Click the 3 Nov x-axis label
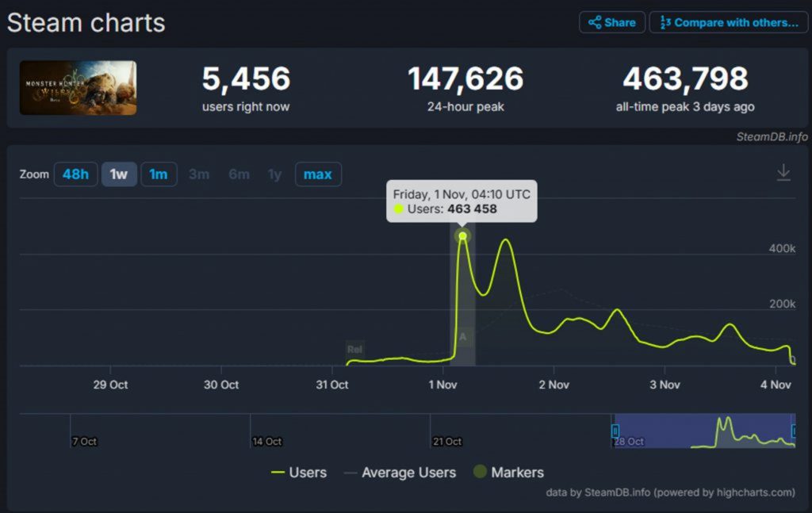 point(665,385)
